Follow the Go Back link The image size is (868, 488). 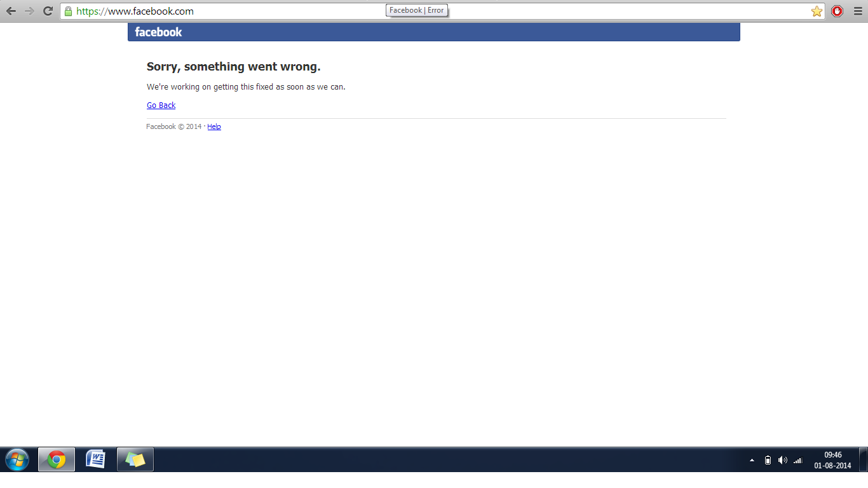(161, 105)
